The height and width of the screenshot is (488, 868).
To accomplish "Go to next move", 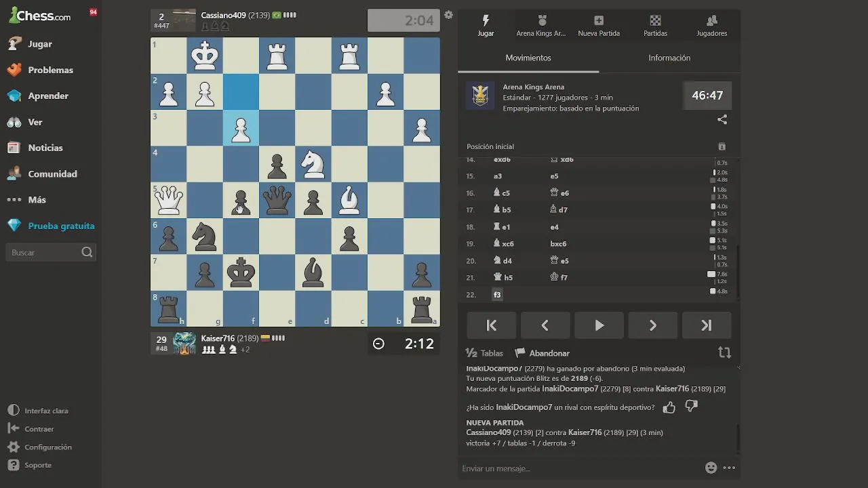I will [x=652, y=325].
